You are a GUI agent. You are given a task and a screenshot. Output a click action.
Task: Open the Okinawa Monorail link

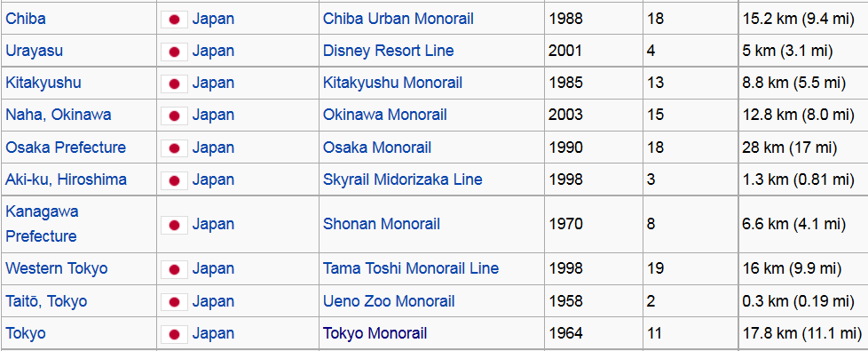pyautogui.click(x=385, y=115)
